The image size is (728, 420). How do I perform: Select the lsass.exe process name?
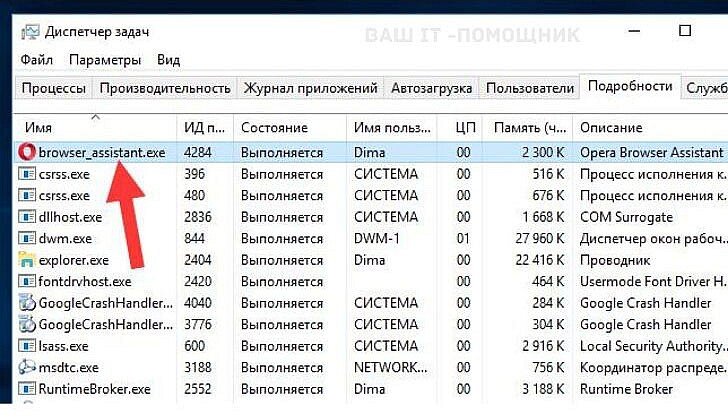[x=63, y=346]
